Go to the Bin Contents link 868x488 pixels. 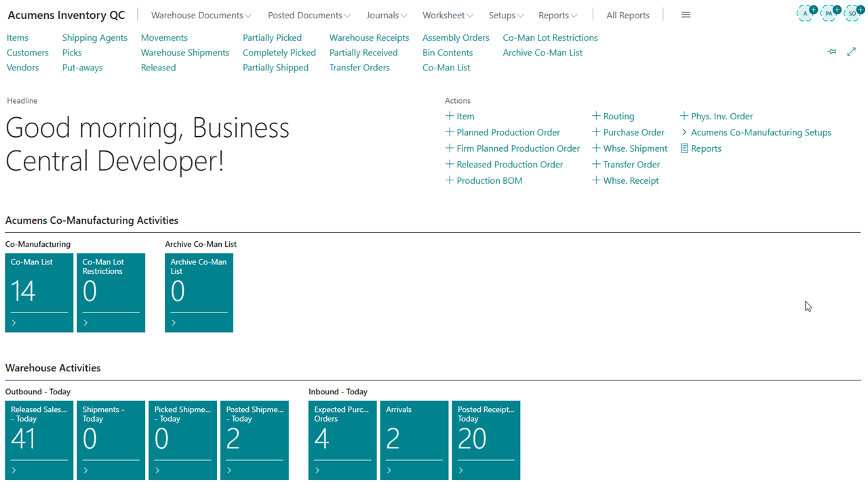[x=447, y=52]
